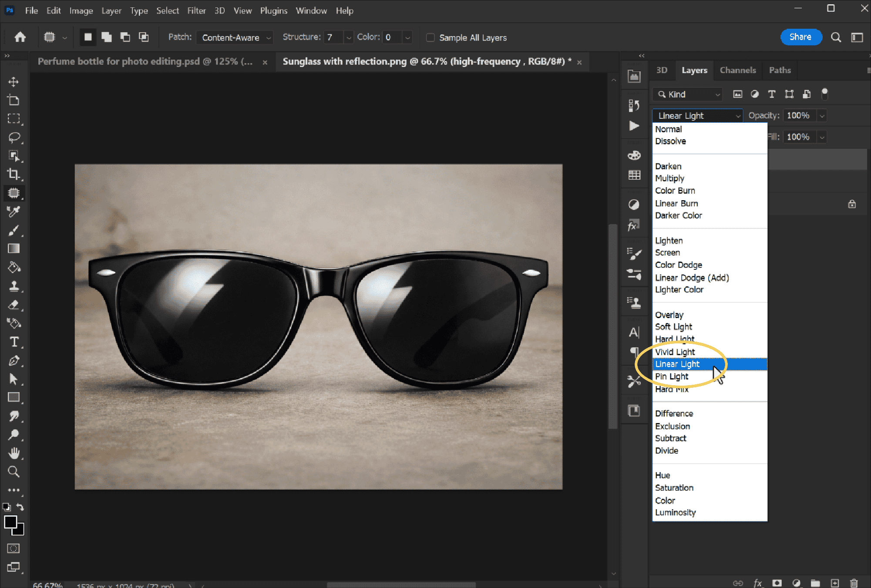871x588 pixels.
Task: Select the Pen tool
Action: 13,361
